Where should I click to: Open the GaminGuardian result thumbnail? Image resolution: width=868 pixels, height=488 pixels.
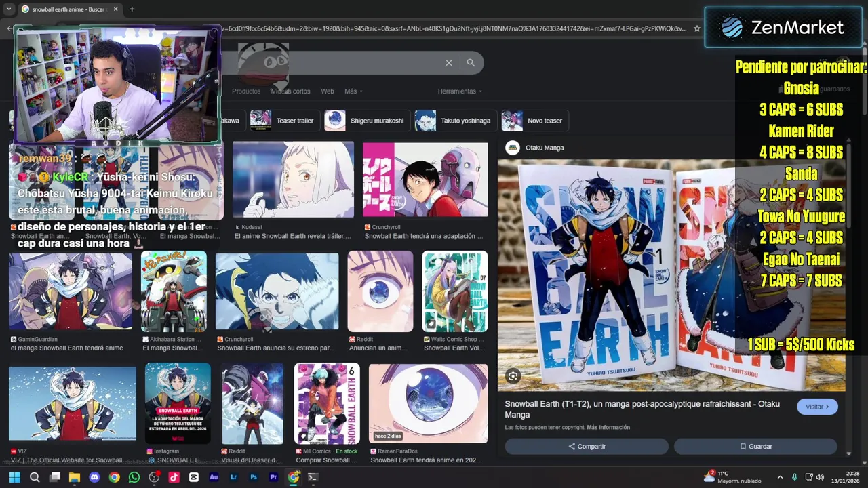point(71,291)
